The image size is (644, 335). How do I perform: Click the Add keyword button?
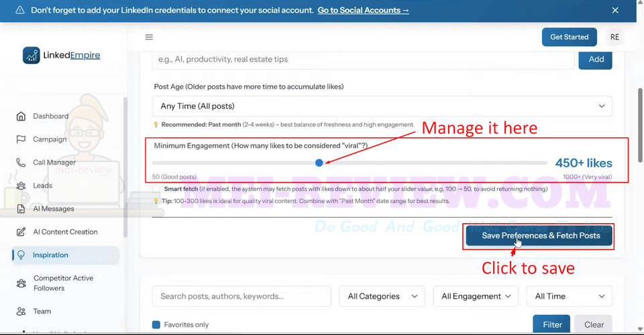[596, 60]
